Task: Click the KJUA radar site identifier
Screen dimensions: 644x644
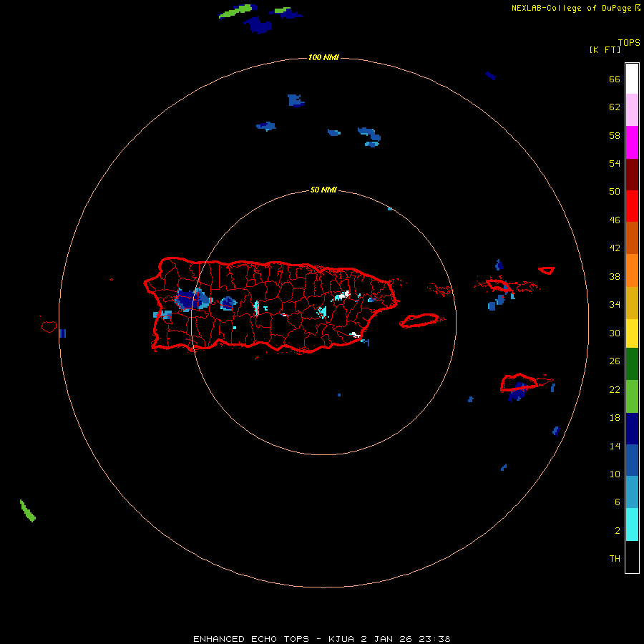Action: (341, 639)
